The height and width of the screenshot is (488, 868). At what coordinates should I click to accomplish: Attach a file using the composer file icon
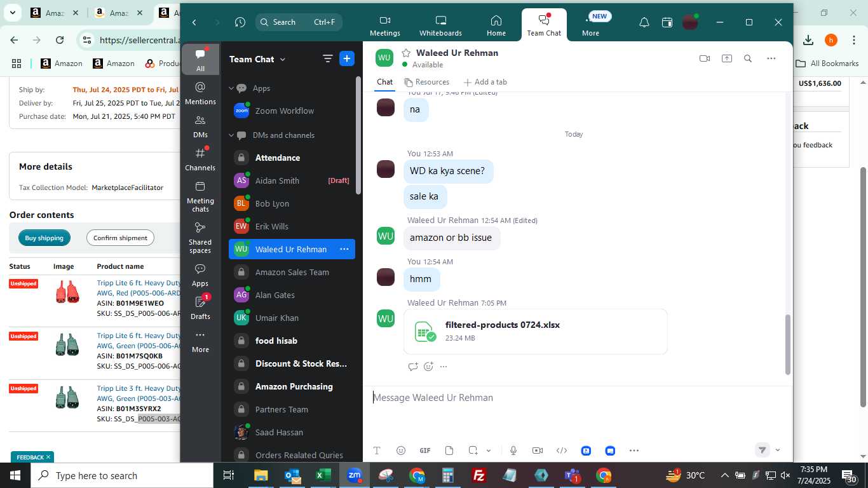(x=449, y=451)
